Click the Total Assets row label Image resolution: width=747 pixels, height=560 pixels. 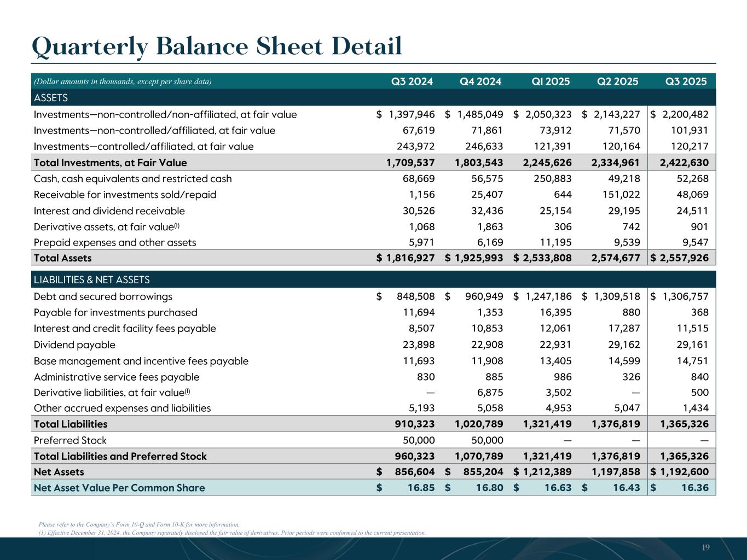pyautogui.click(x=62, y=258)
